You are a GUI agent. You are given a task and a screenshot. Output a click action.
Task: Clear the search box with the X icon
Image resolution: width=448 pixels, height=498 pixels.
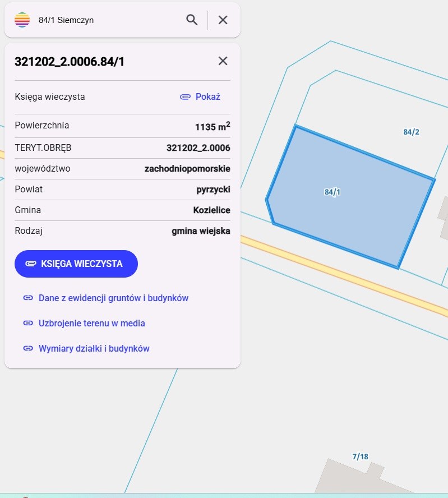[223, 20]
